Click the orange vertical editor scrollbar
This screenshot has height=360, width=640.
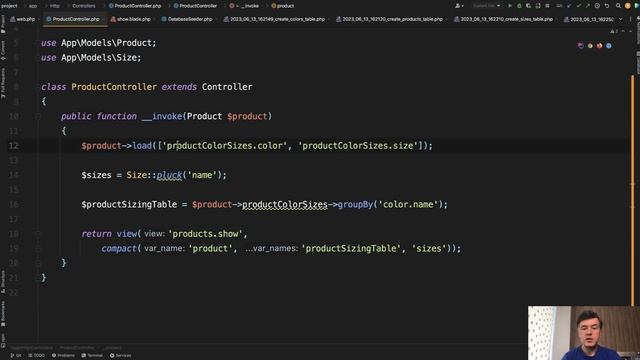click(633, 190)
